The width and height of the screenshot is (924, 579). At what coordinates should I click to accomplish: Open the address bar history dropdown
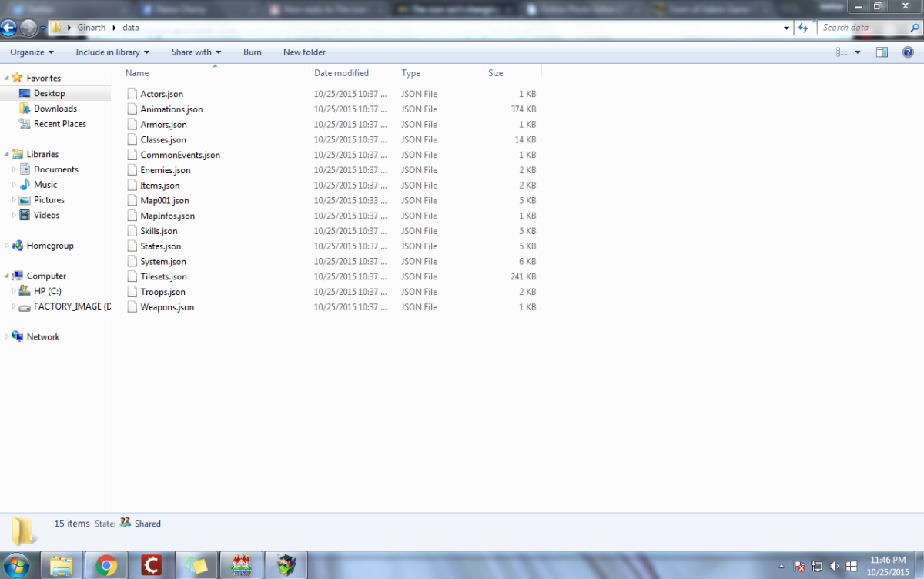(x=786, y=28)
